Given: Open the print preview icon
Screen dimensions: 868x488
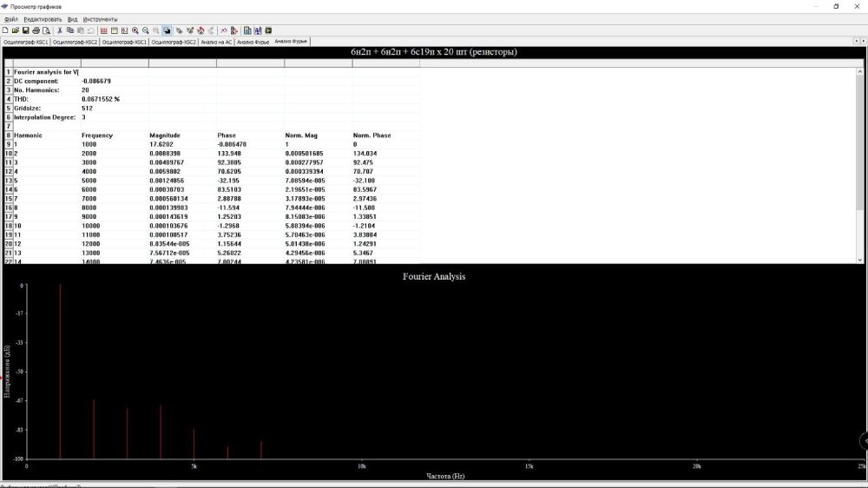Looking at the screenshot, I should click(x=46, y=30).
